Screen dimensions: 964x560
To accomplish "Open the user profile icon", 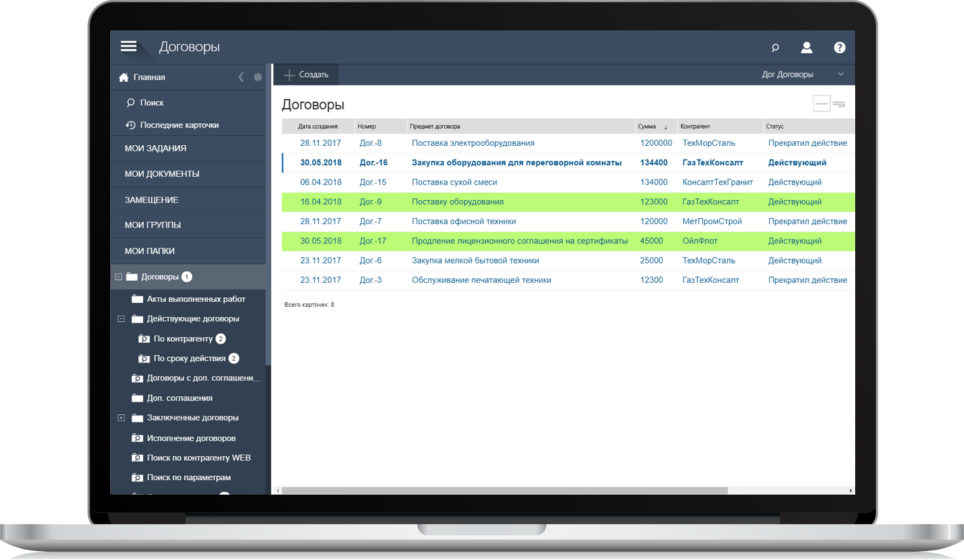I will (806, 47).
